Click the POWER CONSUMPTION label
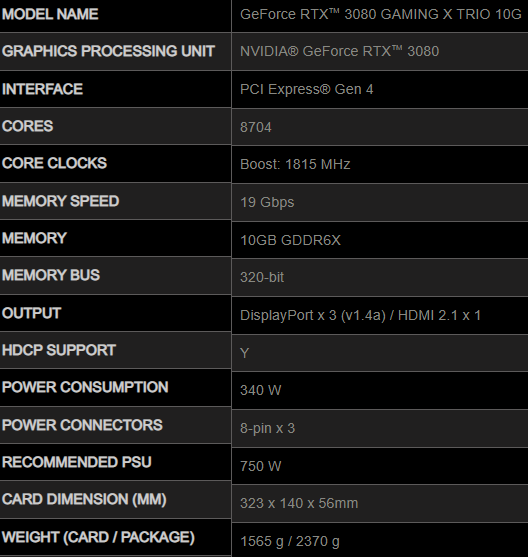This screenshot has height=557, width=528. 85,388
